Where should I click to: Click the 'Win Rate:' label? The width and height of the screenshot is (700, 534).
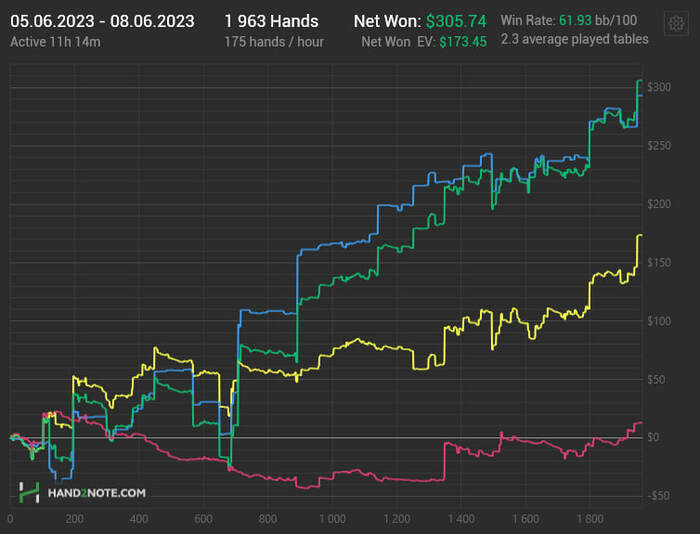pos(528,21)
